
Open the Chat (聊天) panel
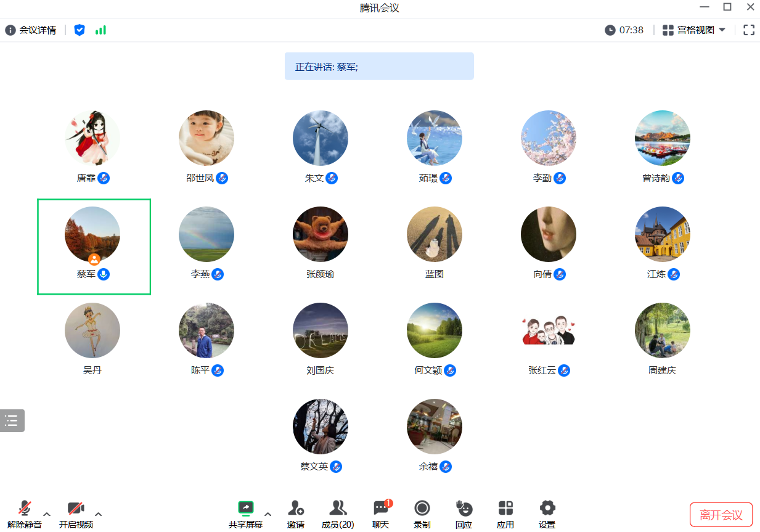point(381,509)
